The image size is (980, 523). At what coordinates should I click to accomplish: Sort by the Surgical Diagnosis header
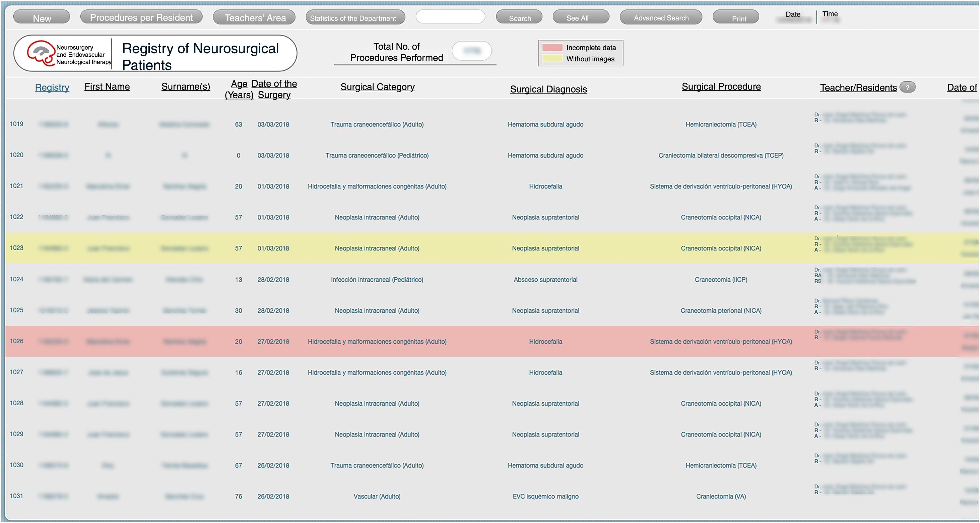click(x=548, y=89)
